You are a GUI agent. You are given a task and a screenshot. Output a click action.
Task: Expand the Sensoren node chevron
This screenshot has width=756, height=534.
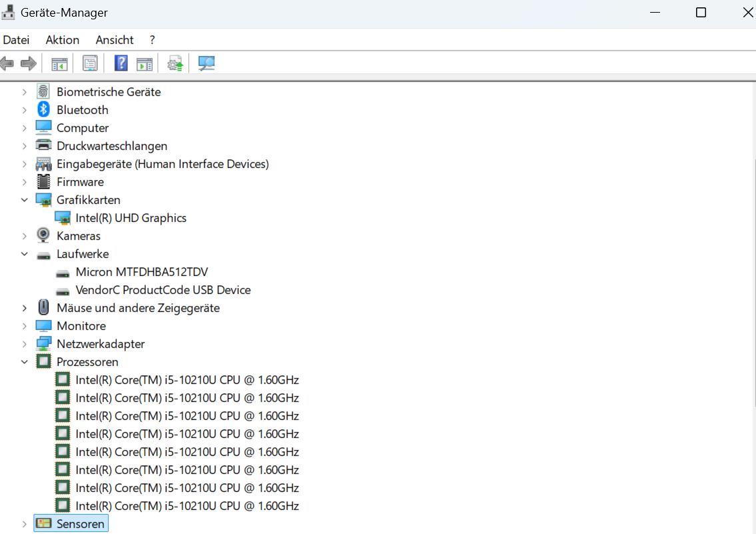pos(24,524)
